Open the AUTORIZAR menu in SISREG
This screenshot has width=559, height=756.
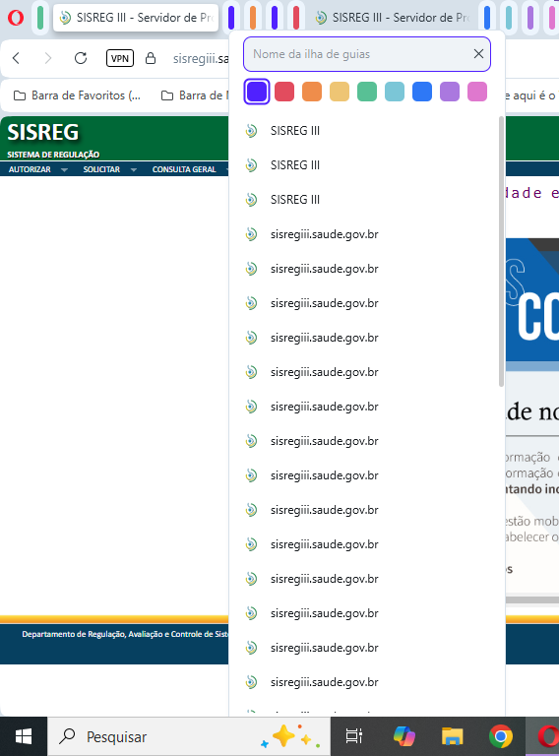click(30, 169)
